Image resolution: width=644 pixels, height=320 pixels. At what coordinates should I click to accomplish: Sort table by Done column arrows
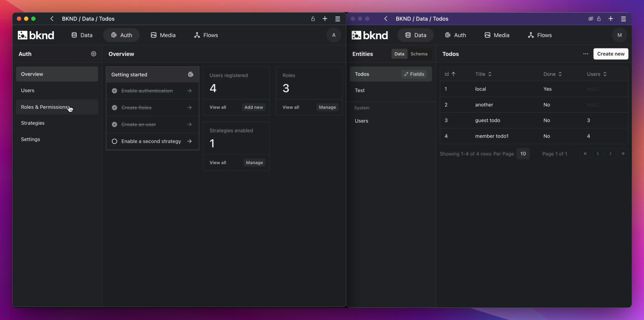click(560, 74)
